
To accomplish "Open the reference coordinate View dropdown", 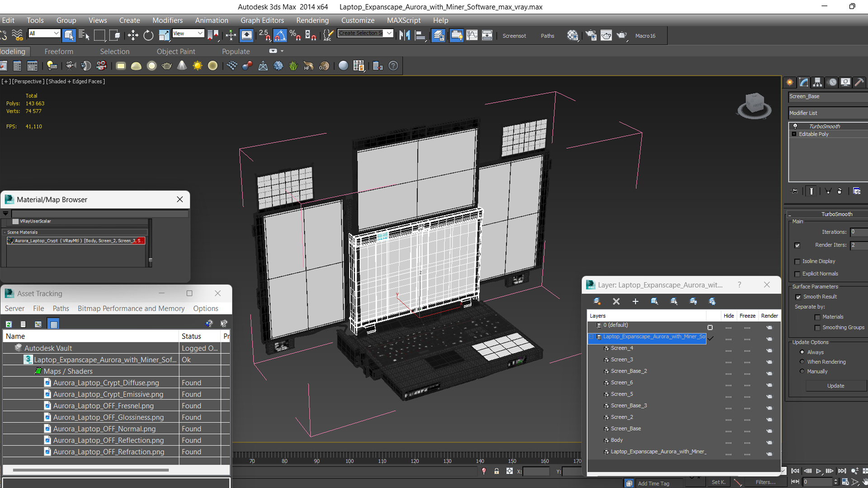I will pyautogui.click(x=188, y=33).
